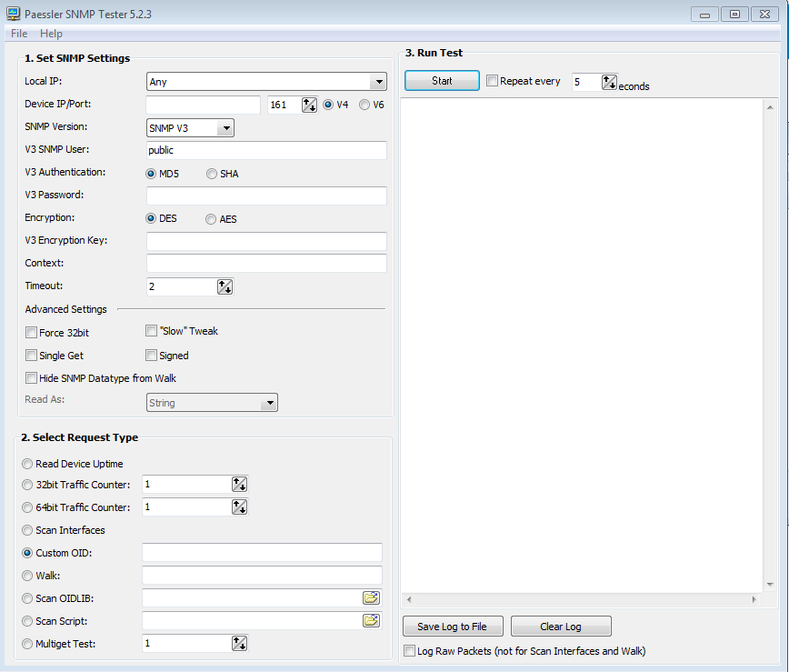789x672 pixels.
Task: Click the Timeout value field
Action: [182, 287]
